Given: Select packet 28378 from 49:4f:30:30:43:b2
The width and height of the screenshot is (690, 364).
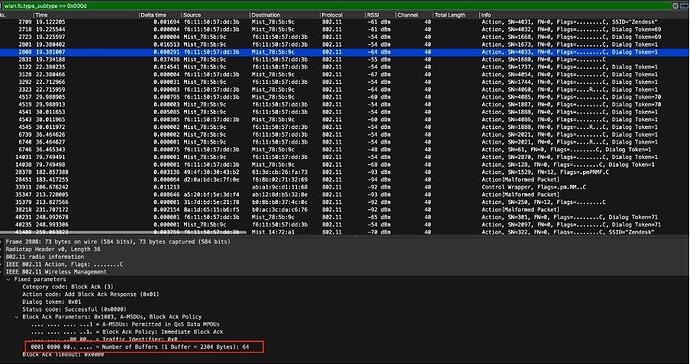Looking at the screenshot, I should pyautogui.click(x=345, y=172).
